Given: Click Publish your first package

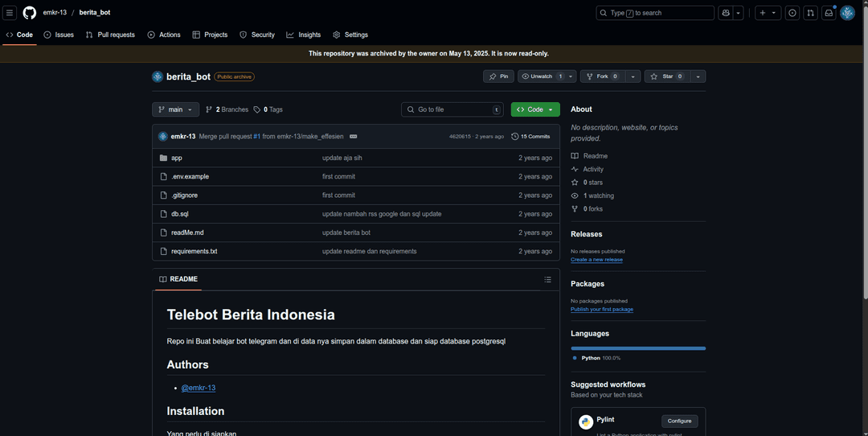Looking at the screenshot, I should [x=602, y=310].
